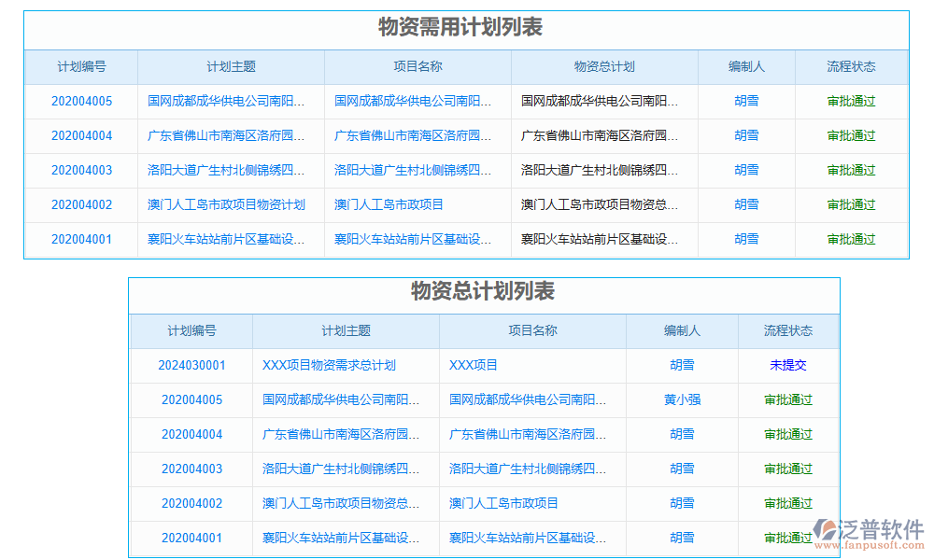Open plan 202004003 in total plan list

(194, 469)
